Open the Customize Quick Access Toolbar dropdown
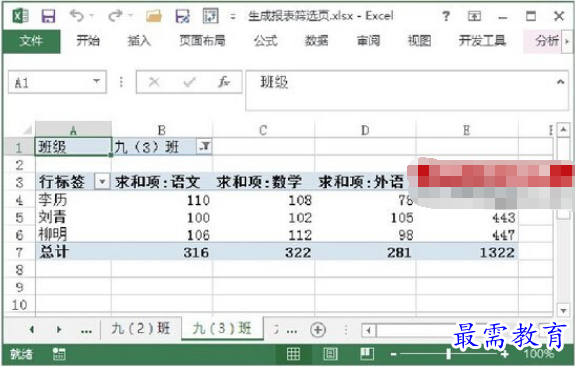Screen dimensions: 575x367 pos(232,16)
